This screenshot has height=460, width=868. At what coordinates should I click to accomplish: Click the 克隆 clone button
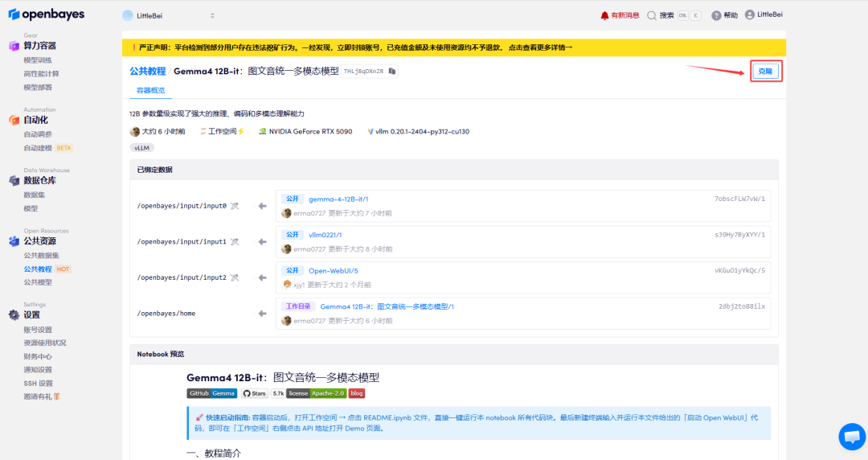click(766, 71)
